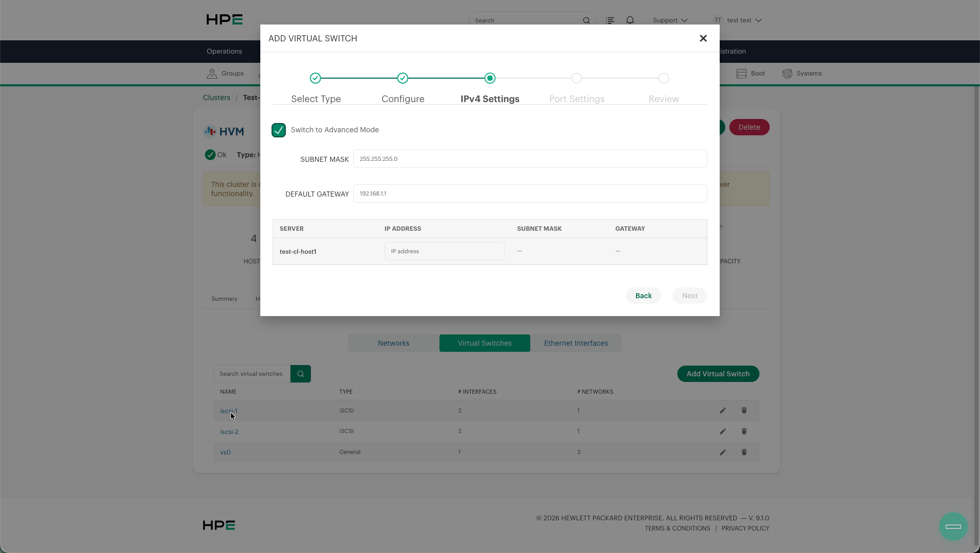Click the Next button in dialog
This screenshot has width=980, height=553.
click(x=690, y=296)
